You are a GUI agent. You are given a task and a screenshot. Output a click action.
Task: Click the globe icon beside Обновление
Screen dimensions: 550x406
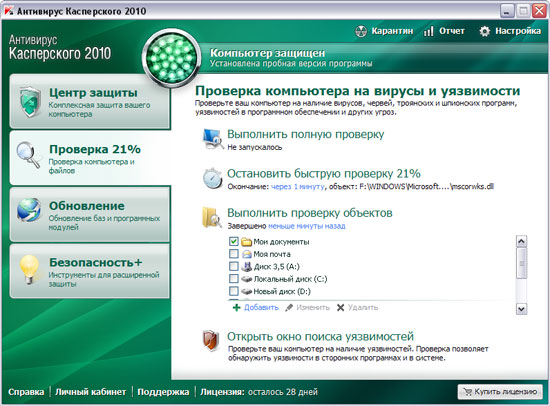(29, 210)
